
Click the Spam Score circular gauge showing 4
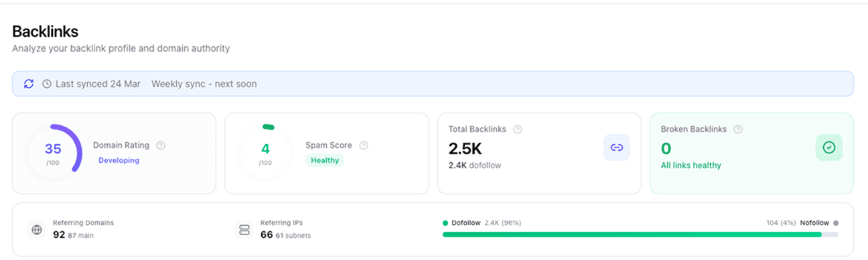(x=265, y=153)
